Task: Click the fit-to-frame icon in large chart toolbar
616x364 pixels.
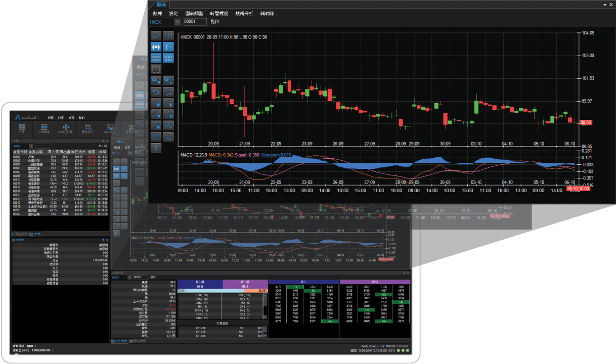Action: click(156, 69)
